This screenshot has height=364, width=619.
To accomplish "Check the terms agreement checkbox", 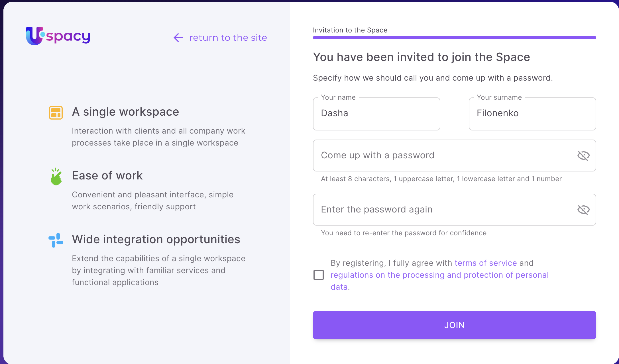I will (x=319, y=275).
